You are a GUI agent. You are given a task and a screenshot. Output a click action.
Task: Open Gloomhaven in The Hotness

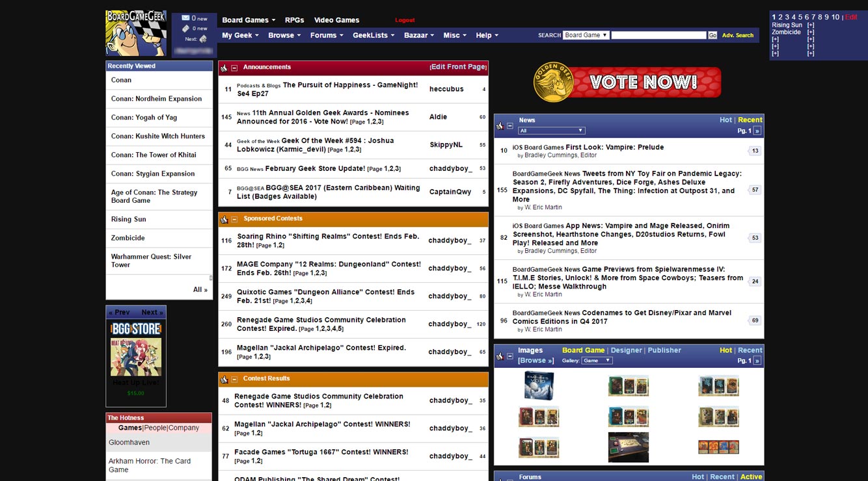tap(129, 443)
